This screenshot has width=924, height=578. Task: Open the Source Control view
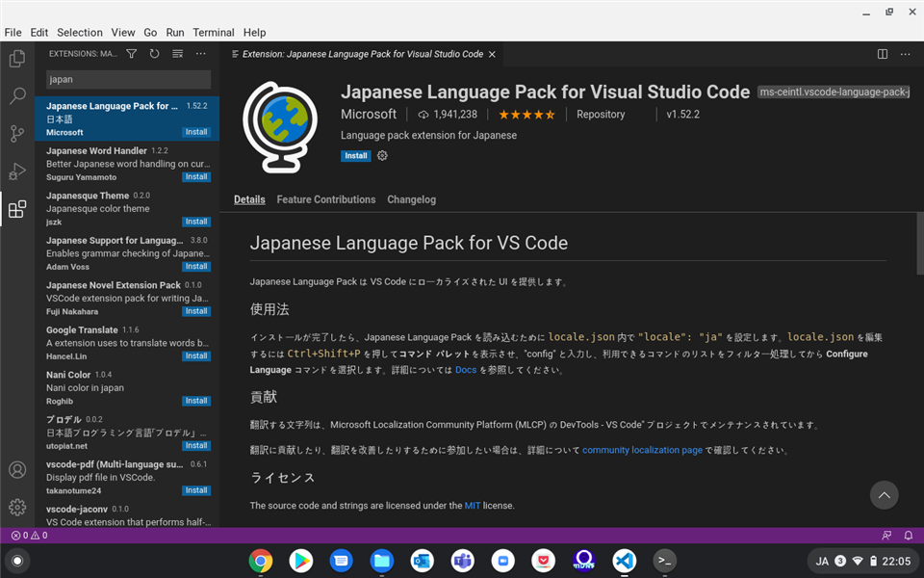17,133
